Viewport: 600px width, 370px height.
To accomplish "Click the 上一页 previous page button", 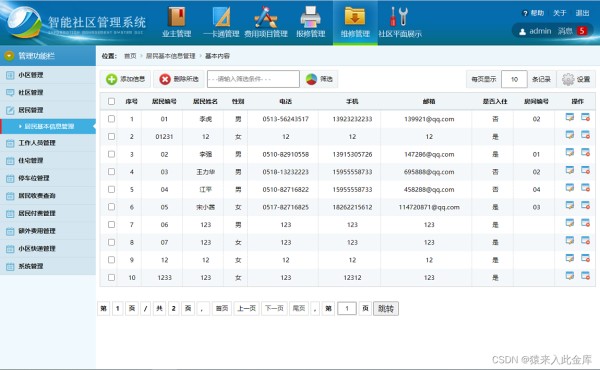I will coord(246,308).
